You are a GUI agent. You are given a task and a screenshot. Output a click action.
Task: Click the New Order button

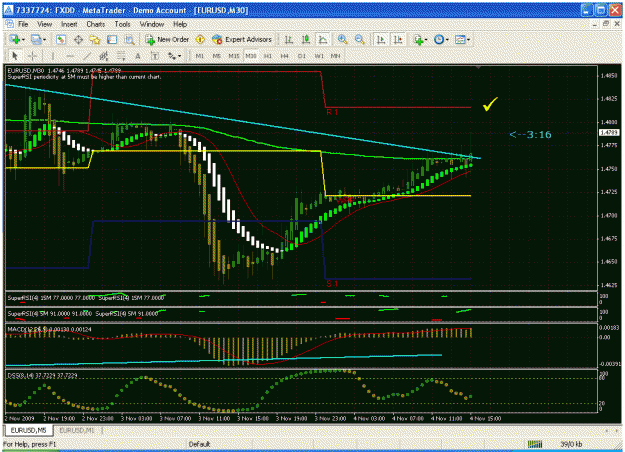167,39
